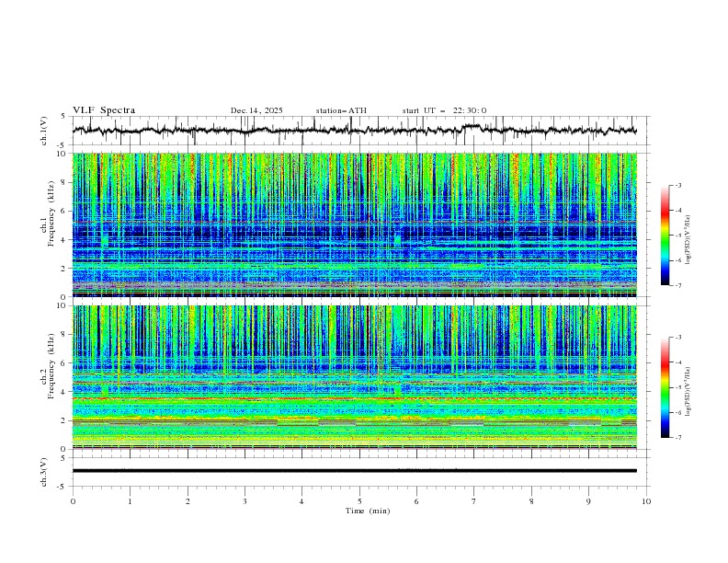Click the "VLF Spectra" title text
The image size is (728, 563).
(104, 110)
